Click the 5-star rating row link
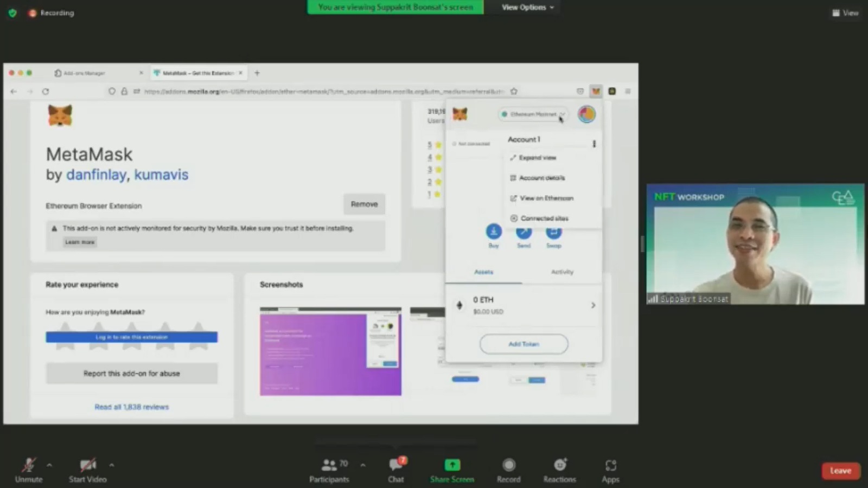 [x=435, y=145]
